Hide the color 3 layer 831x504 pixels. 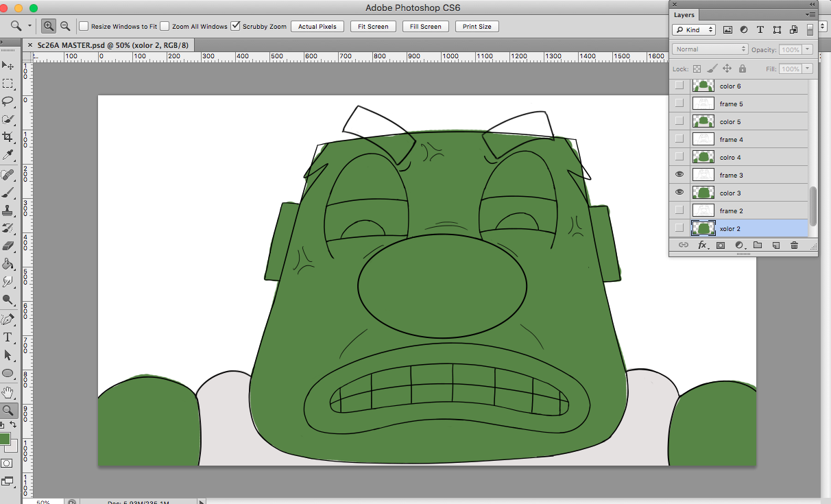[679, 193]
